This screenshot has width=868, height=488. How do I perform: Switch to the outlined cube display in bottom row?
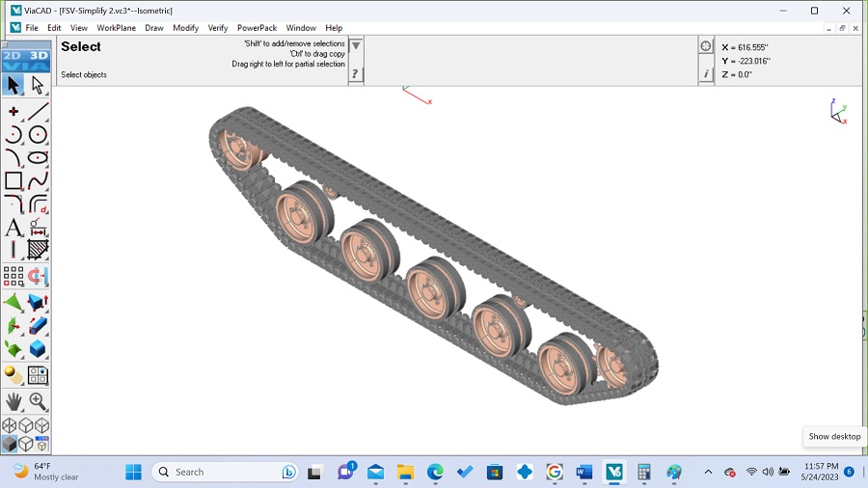[x=26, y=444]
